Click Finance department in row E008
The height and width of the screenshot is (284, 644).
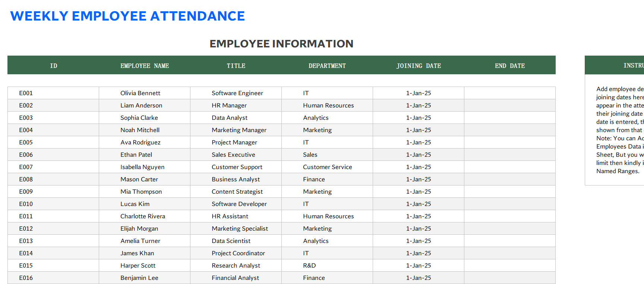pos(327,179)
